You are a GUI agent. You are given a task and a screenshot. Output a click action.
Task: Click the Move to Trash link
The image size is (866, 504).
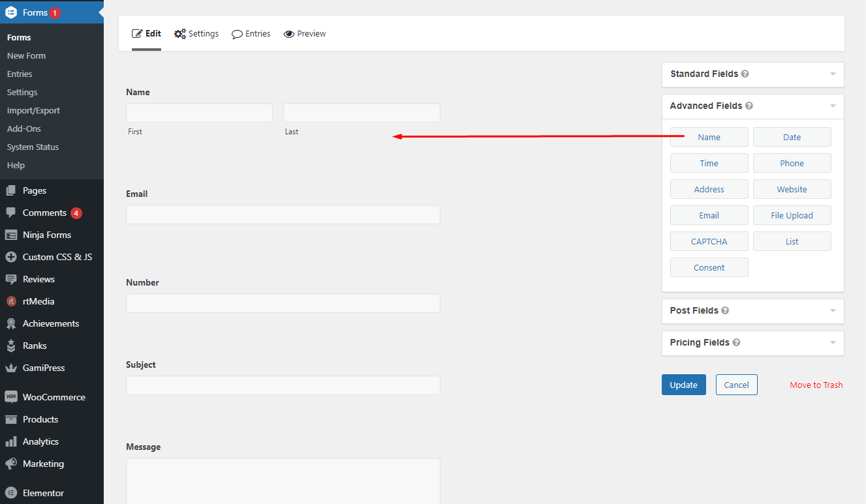[x=816, y=385]
